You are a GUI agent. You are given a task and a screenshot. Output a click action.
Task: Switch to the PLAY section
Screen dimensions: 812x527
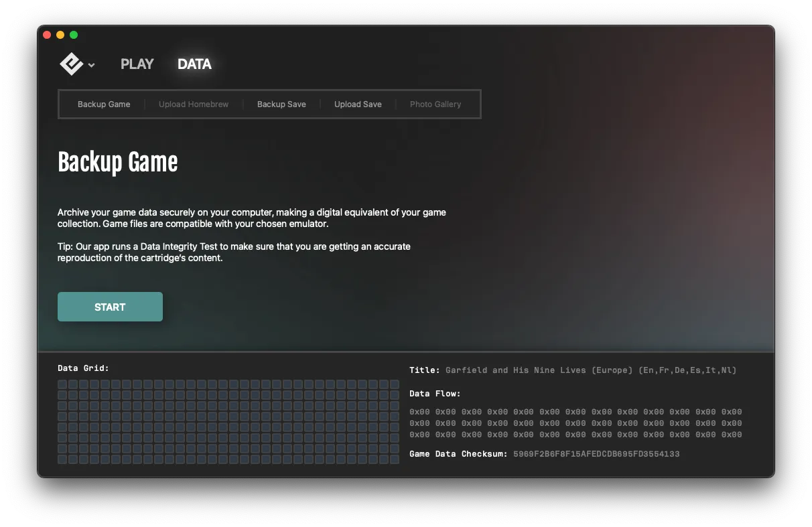[137, 64]
